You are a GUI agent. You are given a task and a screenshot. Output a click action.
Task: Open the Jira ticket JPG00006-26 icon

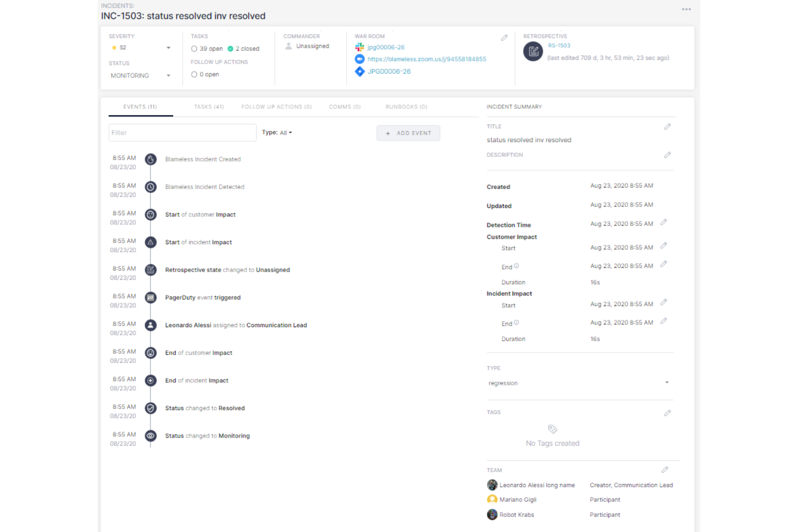click(x=360, y=71)
